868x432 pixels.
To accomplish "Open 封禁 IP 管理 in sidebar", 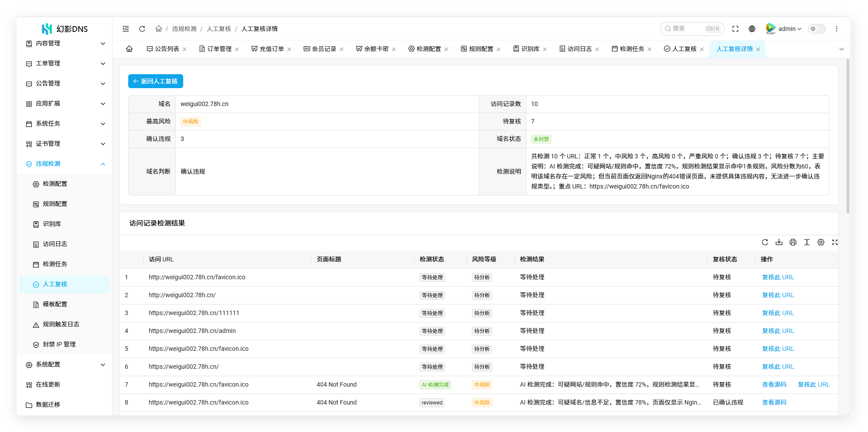I will [x=65, y=344].
